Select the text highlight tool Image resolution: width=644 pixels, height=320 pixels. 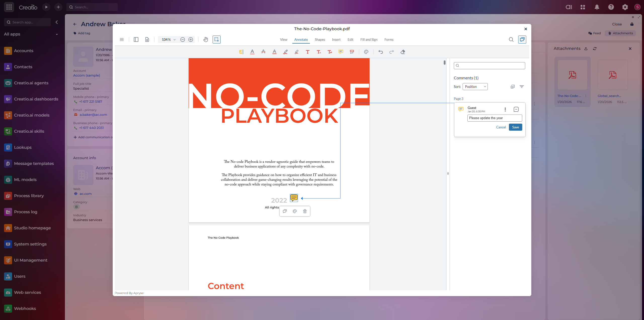[x=241, y=52]
